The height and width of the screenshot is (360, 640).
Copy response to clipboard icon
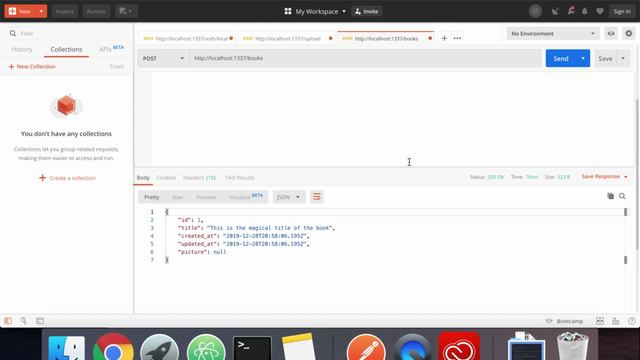coord(610,196)
